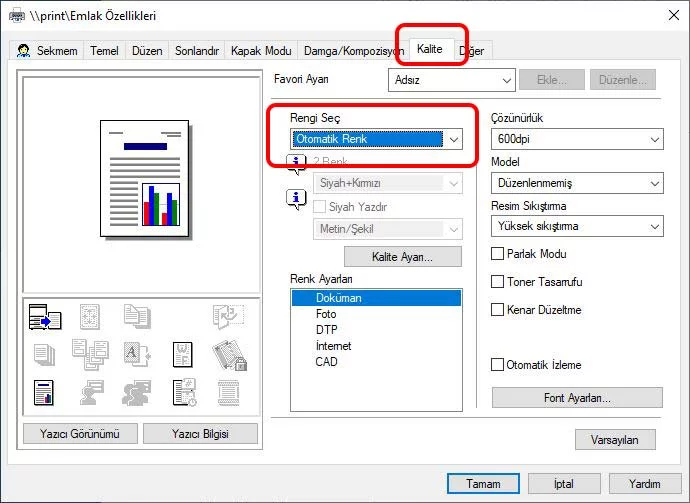Click the greyed page with letter A icon
The width and height of the screenshot is (690, 503).
[137, 354]
